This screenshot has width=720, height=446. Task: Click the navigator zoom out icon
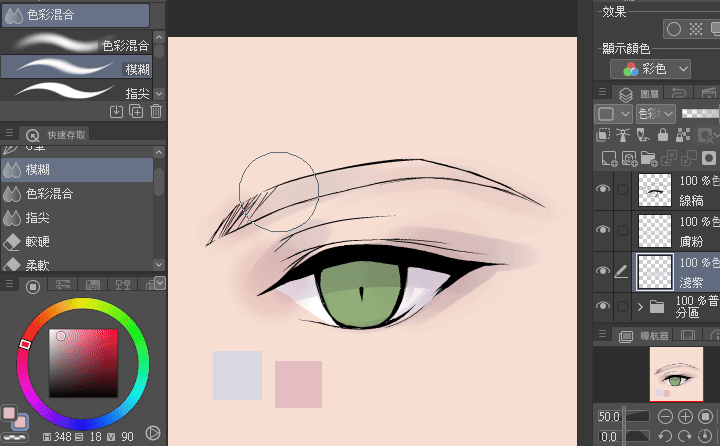click(x=665, y=417)
